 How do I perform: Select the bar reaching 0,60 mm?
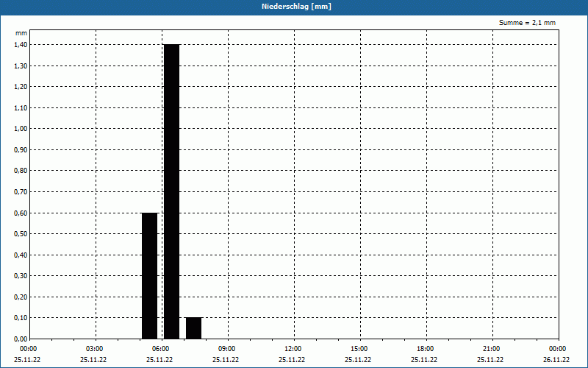150,276
